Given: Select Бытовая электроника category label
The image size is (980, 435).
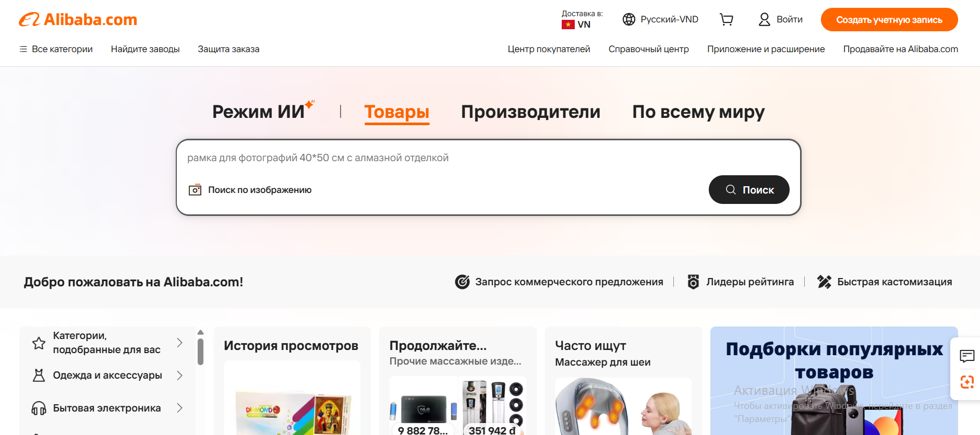Looking at the screenshot, I should click(x=107, y=408).
